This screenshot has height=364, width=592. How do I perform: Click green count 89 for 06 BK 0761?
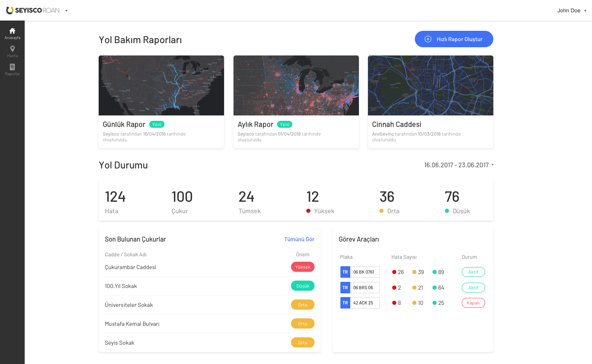(438, 272)
